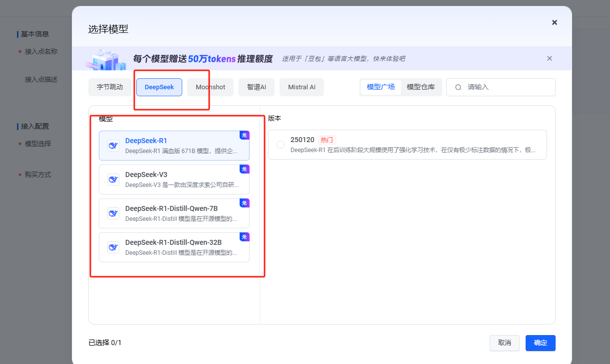Click the DeepSeek-V3 whale logo icon

113,180
